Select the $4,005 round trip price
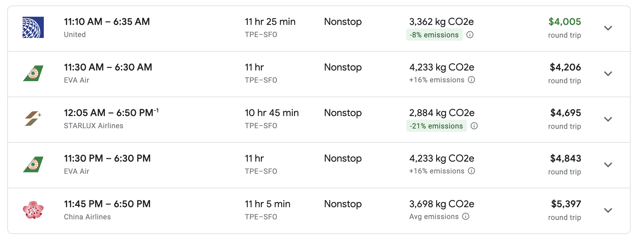 565,22
